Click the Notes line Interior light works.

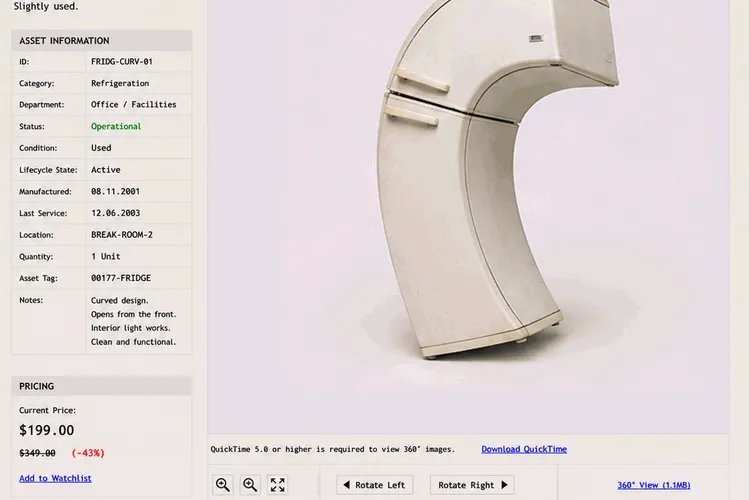(131, 328)
